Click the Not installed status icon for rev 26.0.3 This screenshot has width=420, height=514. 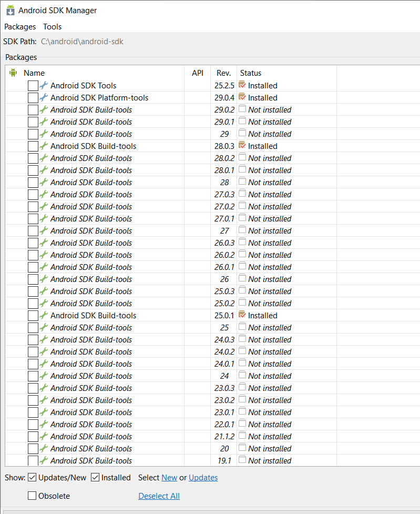242,242
